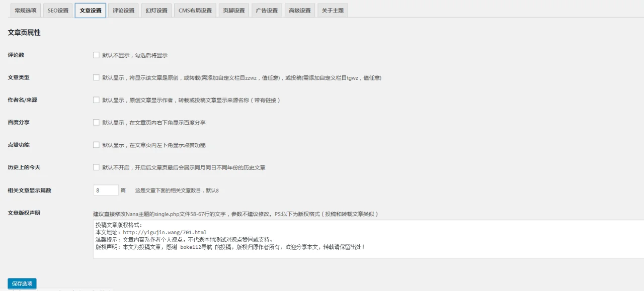Screen dimensions: 644x291
Task: Enable the 历史上的今天 feature checkbox
Action: pos(96,167)
